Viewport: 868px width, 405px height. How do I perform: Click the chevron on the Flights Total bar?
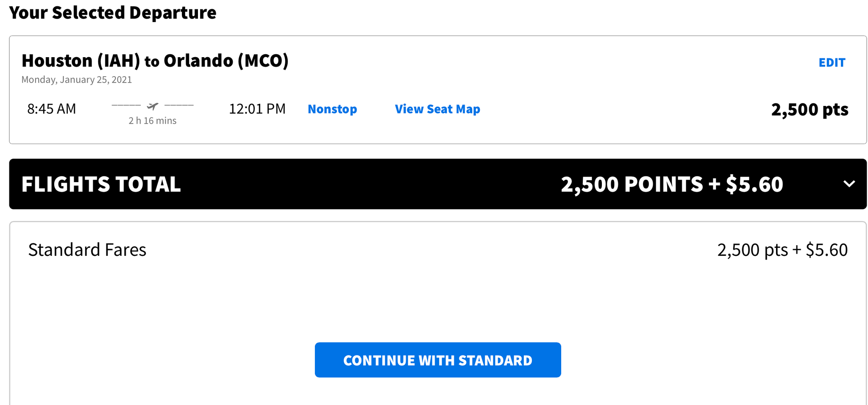coord(849,184)
